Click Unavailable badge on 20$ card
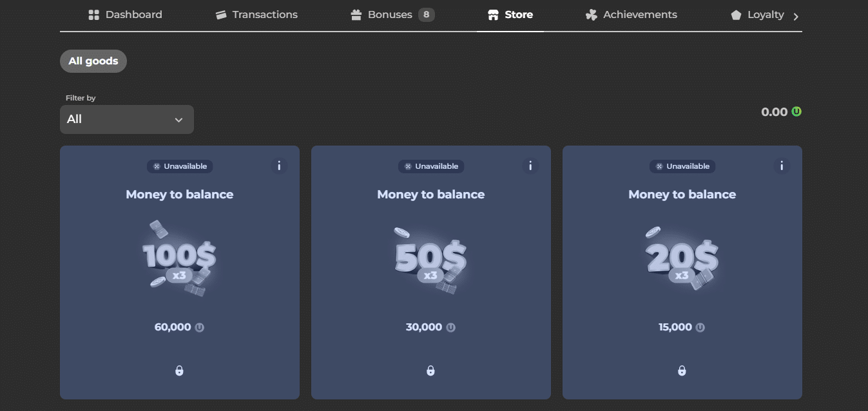The height and width of the screenshot is (411, 868). point(682,166)
